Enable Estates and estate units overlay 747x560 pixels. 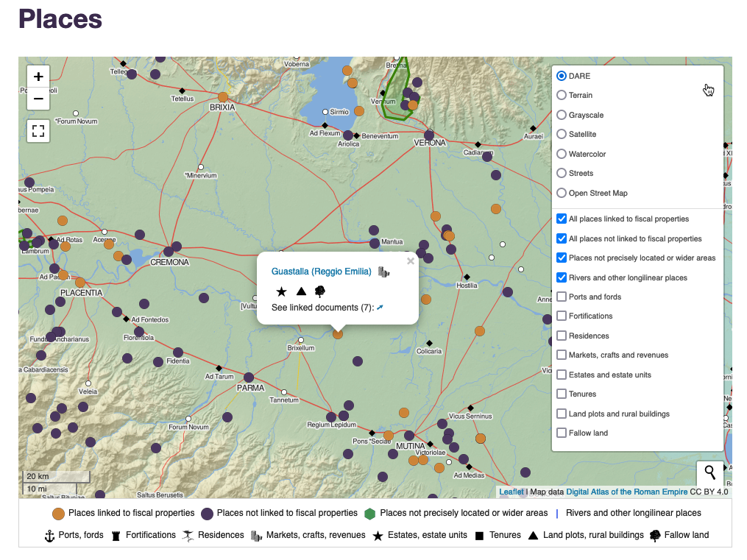click(x=562, y=375)
